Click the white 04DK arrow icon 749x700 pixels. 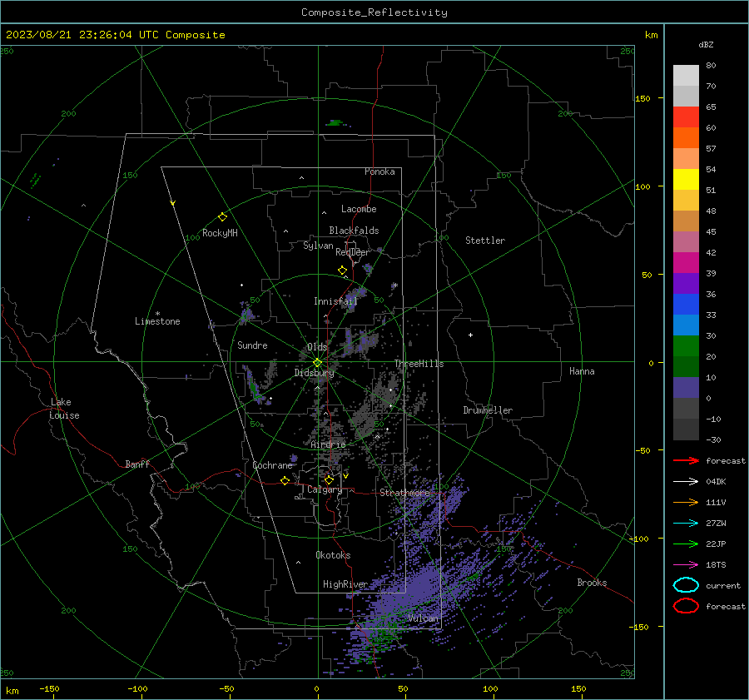(x=686, y=482)
